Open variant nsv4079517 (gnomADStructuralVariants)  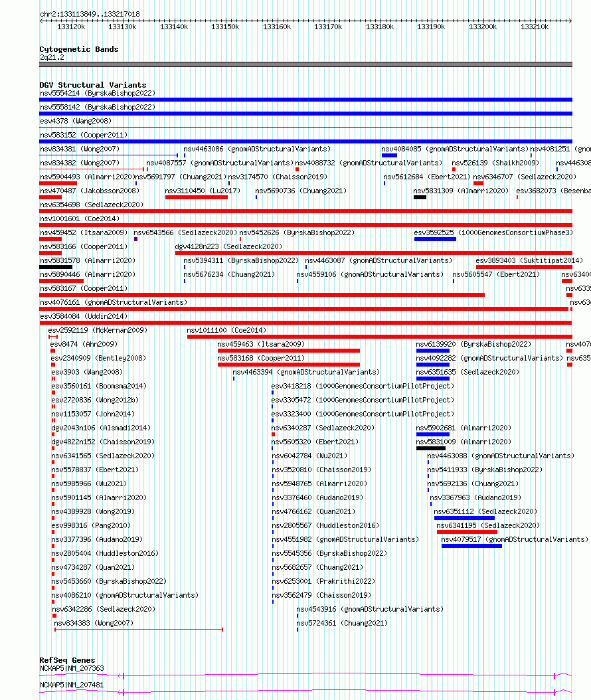pyautogui.click(x=515, y=539)
